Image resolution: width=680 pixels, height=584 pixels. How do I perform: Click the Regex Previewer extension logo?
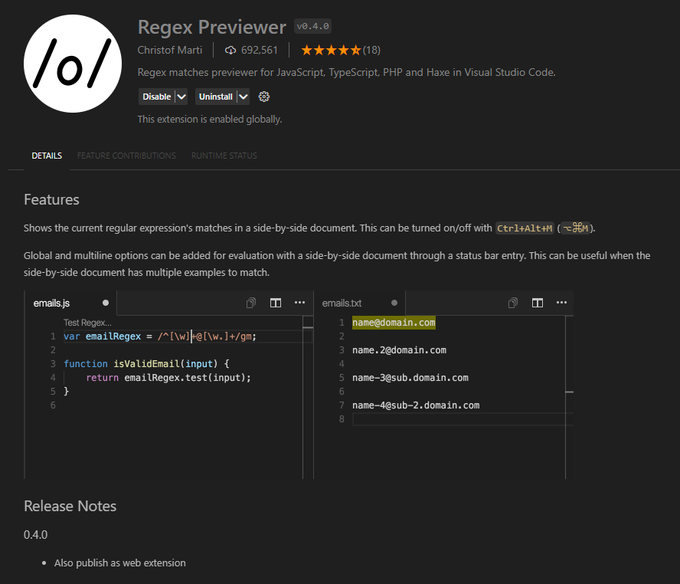pyautogui.click(x=72, y=64)
